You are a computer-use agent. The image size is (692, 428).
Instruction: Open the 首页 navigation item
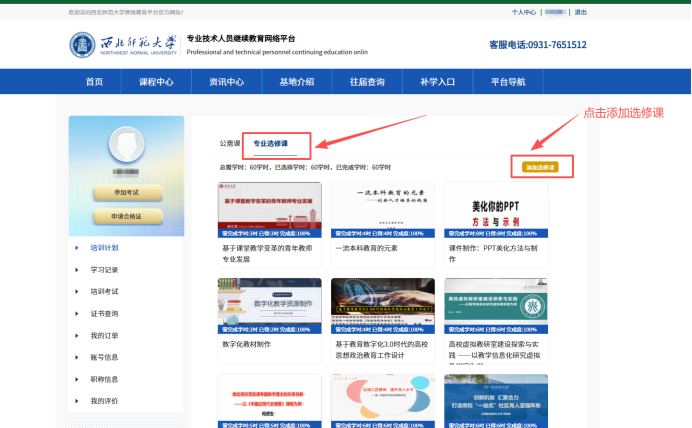tap(94, 82)
